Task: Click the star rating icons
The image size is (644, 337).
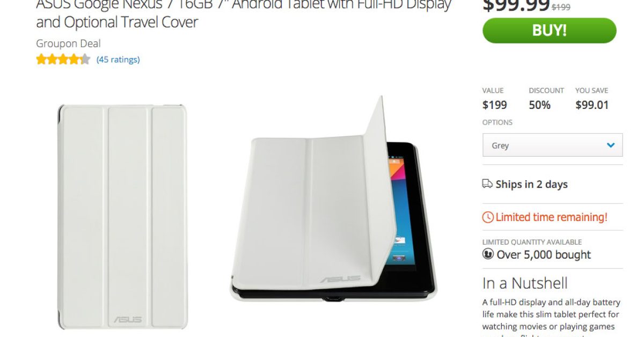Action: coord(63,60)
